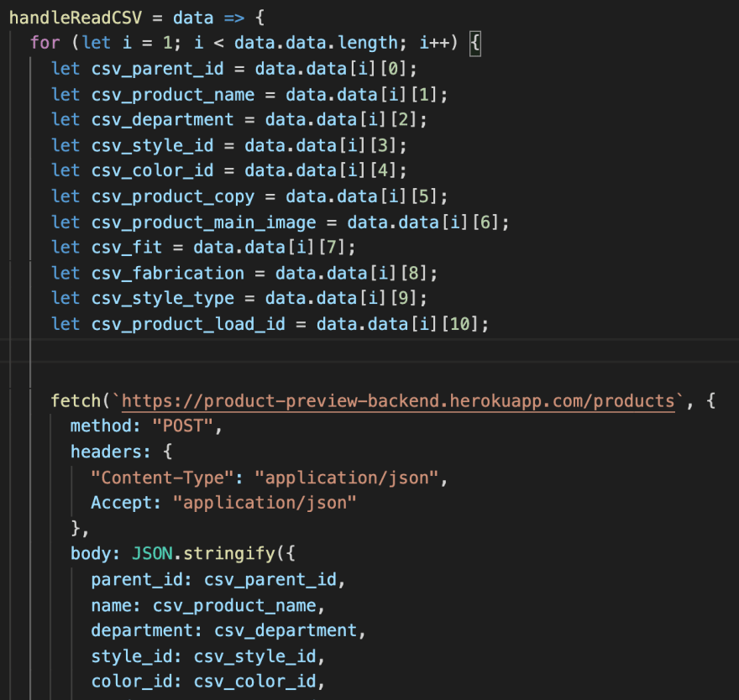This screenshot has height=700, width=739.
Task: Click the 'color_id: csv_color_id' property line
Action: 208,682
